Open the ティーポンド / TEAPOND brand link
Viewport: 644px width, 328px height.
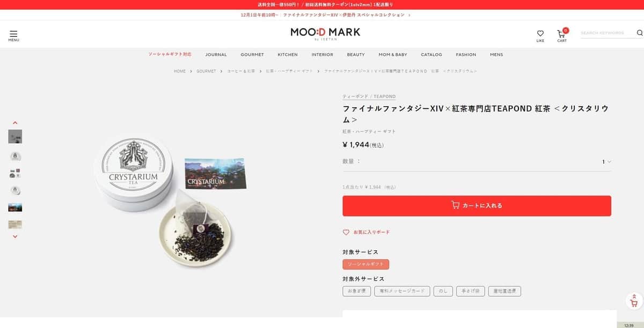tap(369, 96)
